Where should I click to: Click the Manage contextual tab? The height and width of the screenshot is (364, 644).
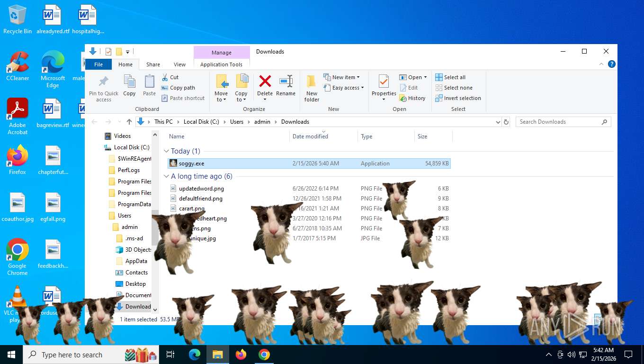(x=222, y=53)
